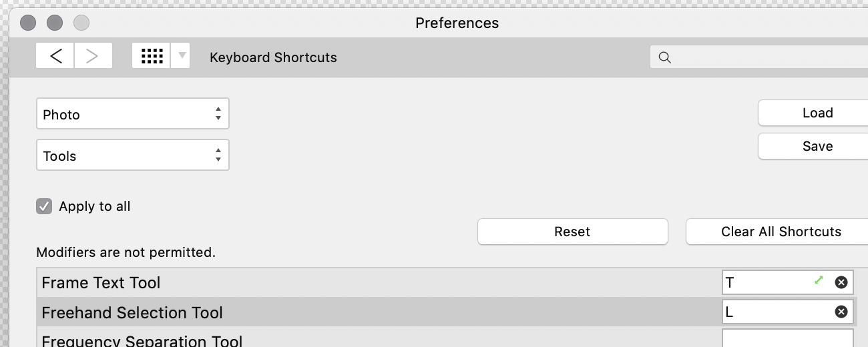This screenshot has height=347, width=868.
Task: Open the Photo persona dropdown
Action: [x=132, y=114]
